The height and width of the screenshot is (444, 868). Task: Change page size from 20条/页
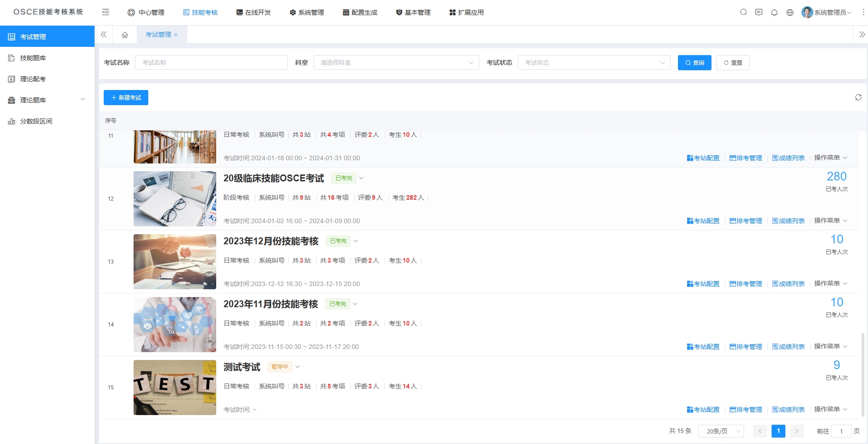pyautogui.click(x=721, y=431)
